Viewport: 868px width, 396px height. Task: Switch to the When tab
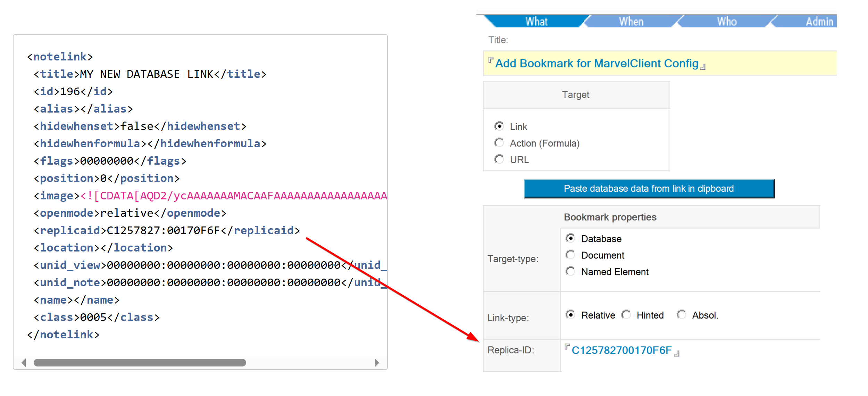pos(631,22)
